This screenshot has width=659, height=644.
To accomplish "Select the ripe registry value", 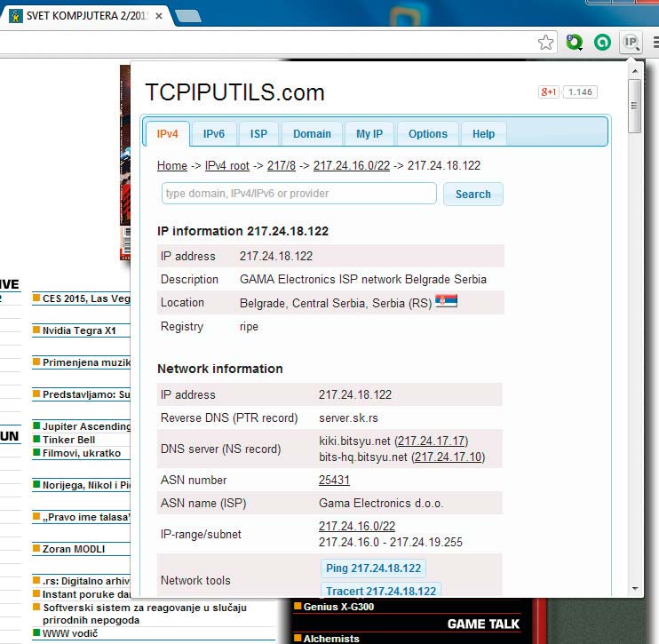I will pos(249,327).
